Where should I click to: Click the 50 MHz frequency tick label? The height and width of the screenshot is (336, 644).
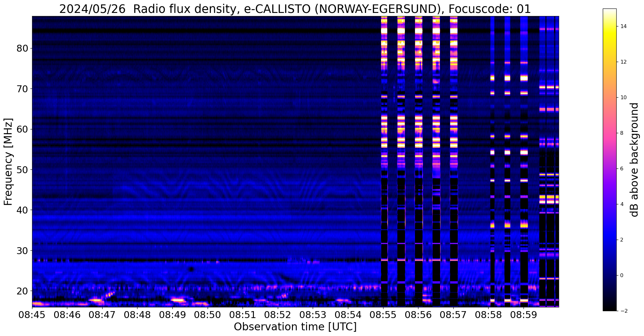22,169
